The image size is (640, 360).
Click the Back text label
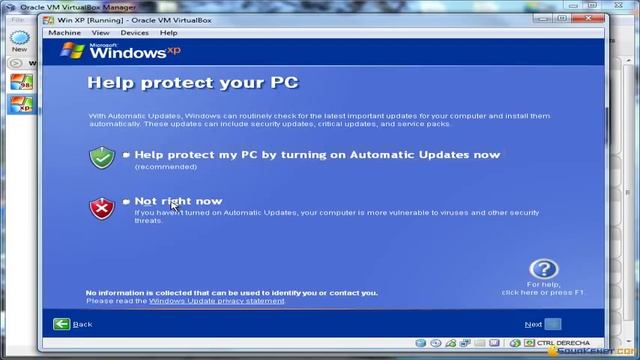pos(82,324)
